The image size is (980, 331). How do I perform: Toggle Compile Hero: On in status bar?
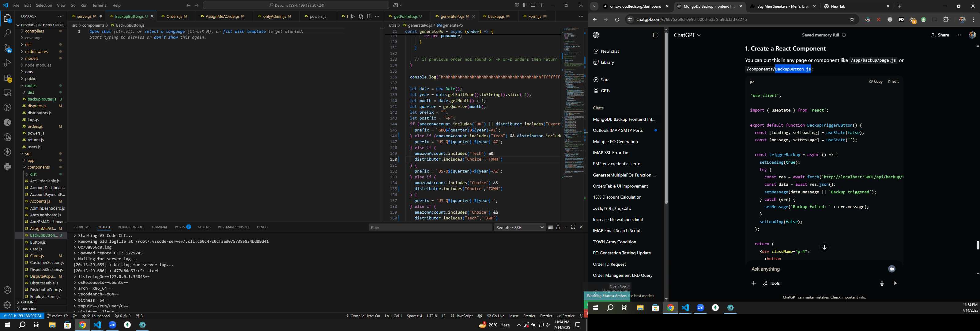tap(363, 316)
